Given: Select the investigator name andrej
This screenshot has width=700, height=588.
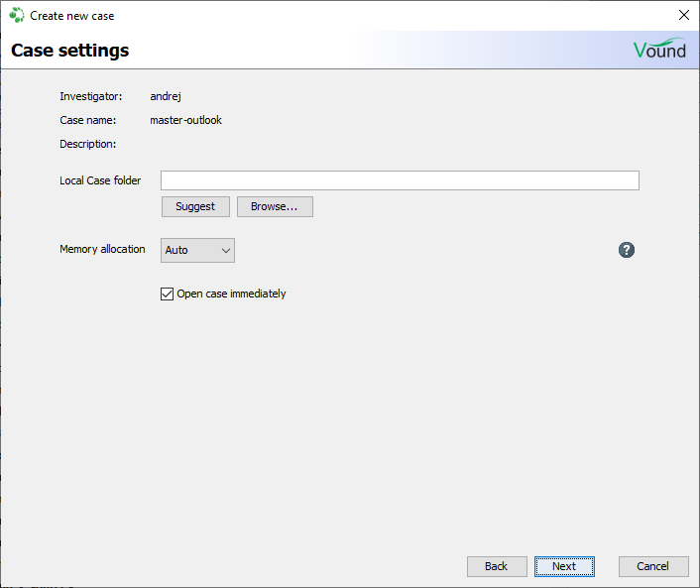Looking at the screenshot, I should (x=166, y=96).
